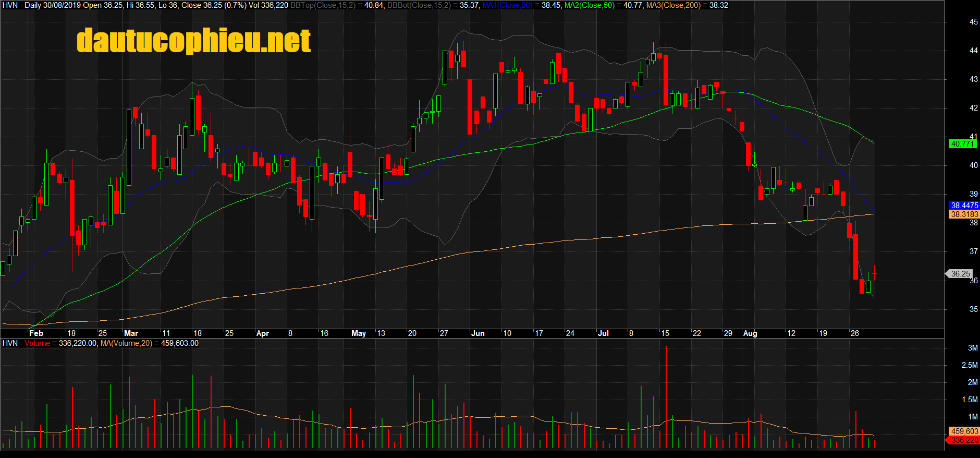Click the May month label on date axis

click(359, 333)
